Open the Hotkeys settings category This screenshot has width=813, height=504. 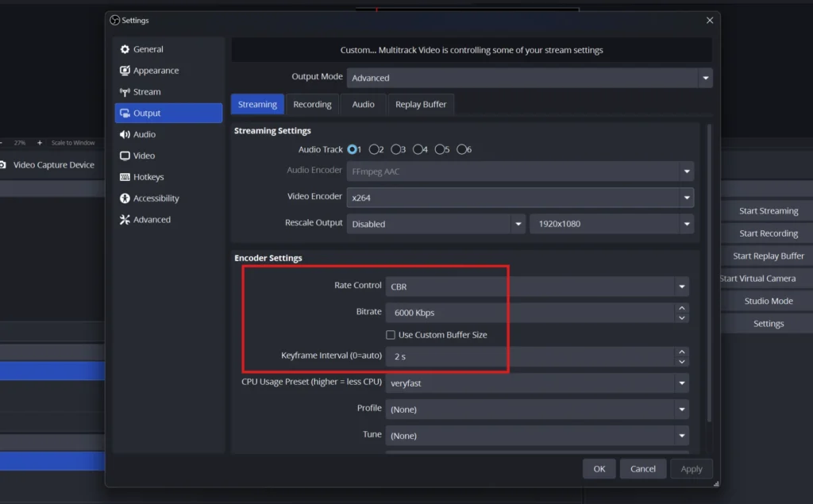tap(168, 177)
